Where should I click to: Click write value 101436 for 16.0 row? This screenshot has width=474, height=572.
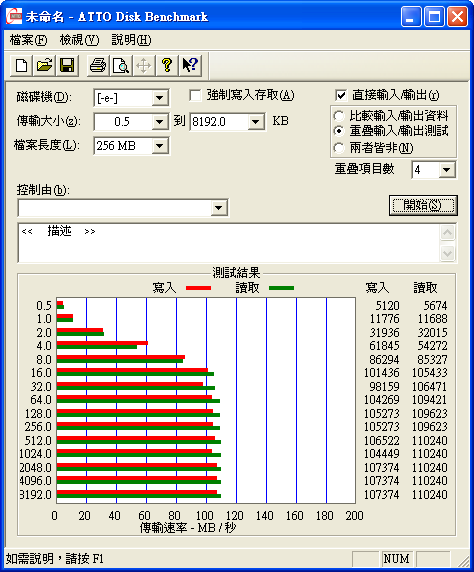(x=382, y=373)
